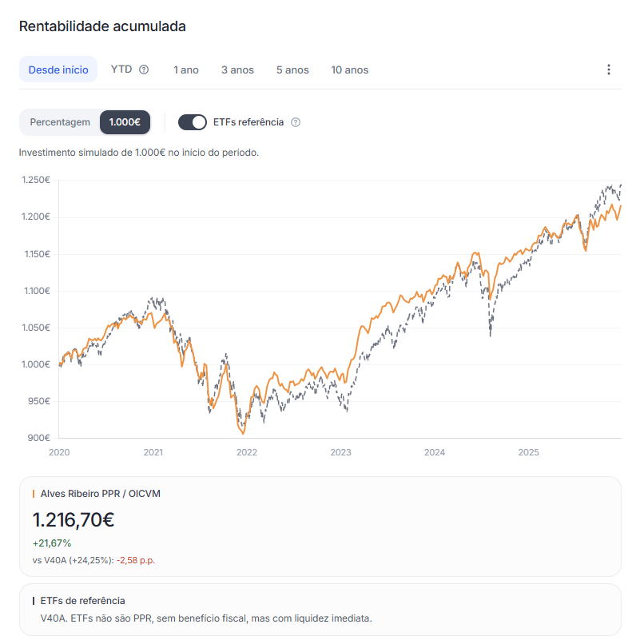View the 10 anos period
This screenshot has width=644, height=644.
(350, 70)
